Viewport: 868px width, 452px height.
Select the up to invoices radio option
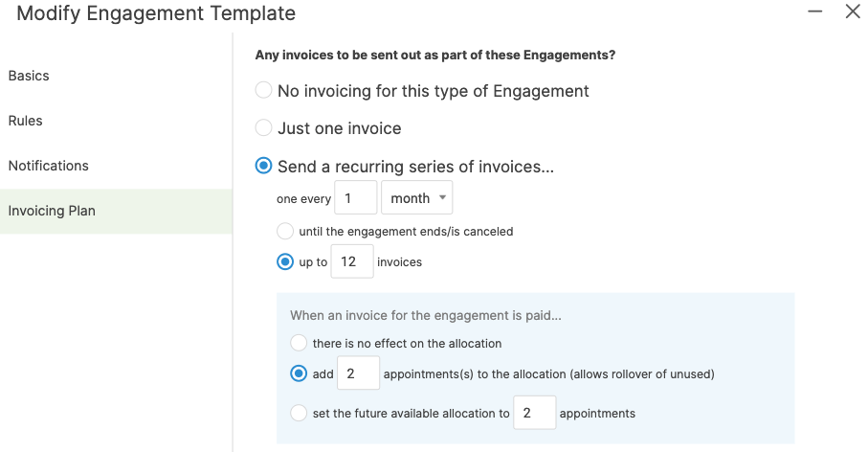(x=285, y=261)
